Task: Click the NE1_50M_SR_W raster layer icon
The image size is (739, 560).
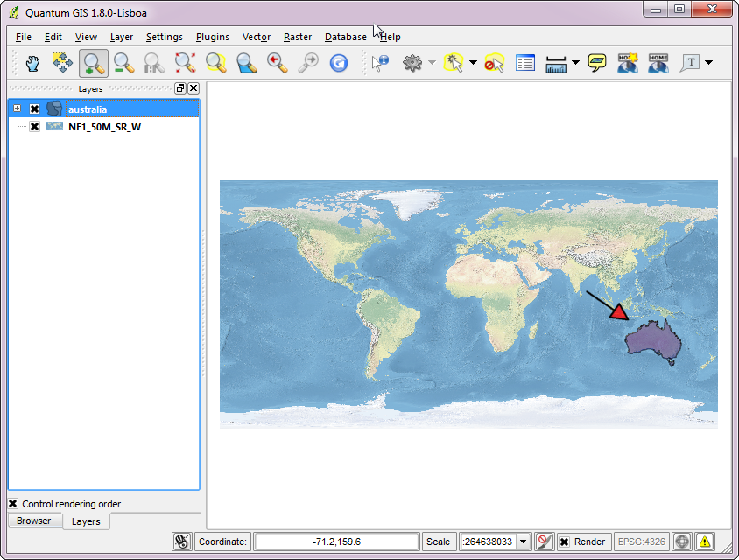Action: tap(54, 126)
